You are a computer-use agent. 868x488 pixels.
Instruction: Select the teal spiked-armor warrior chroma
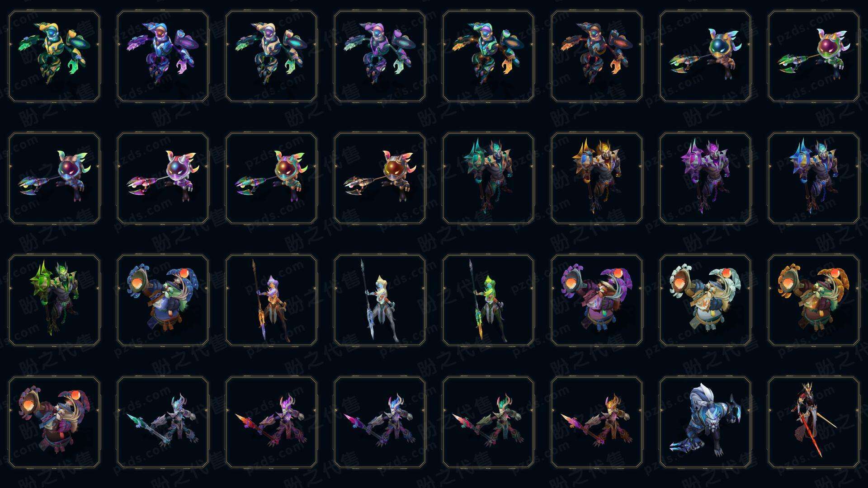click(488, 178)
